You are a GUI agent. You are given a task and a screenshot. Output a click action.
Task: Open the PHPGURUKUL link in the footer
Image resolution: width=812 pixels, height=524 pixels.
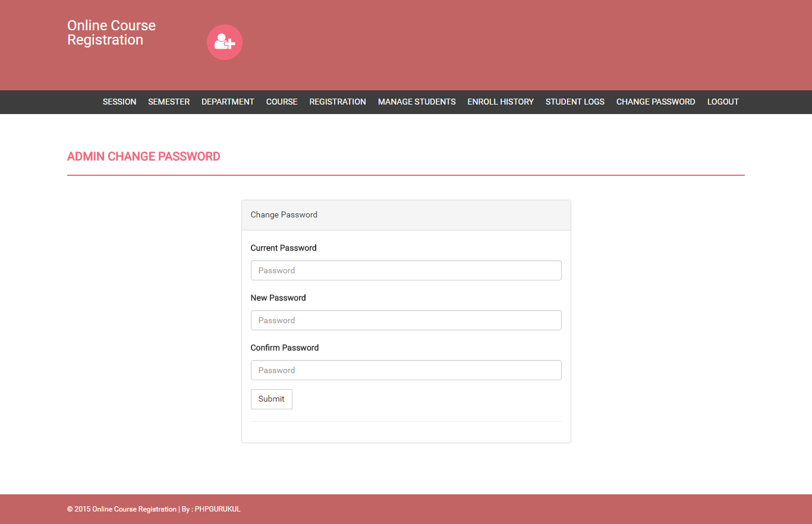click(217, 509)
